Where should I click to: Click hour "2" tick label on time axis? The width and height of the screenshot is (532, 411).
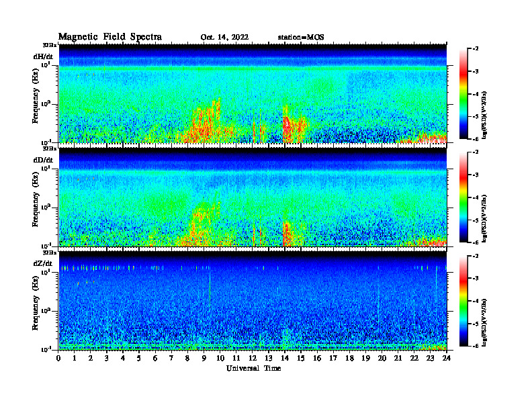point(91,358)
